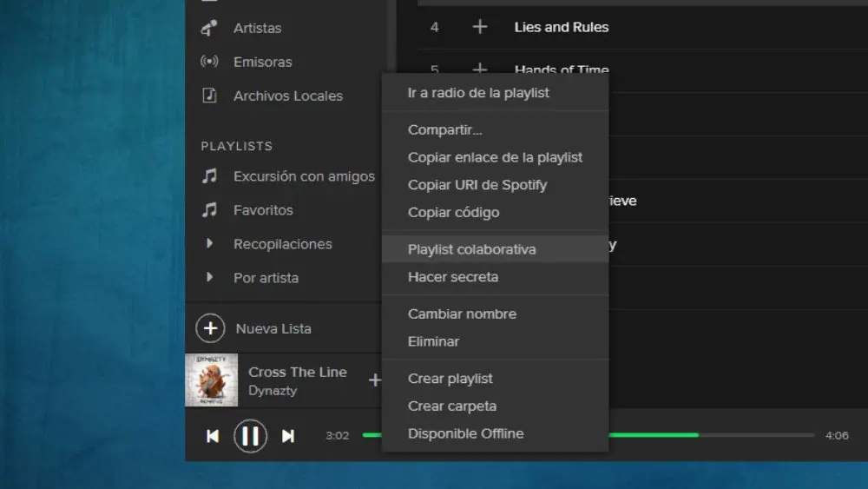This screenshot has width=868, height=489.
Task: Select the Lies and Rules track title
Action: 562,27
